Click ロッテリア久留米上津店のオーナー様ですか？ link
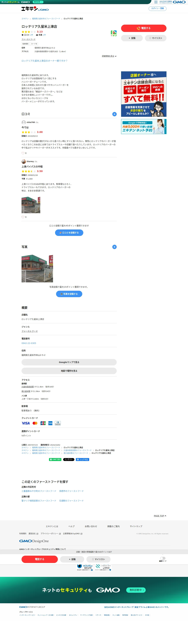 [x=45, y=61]
